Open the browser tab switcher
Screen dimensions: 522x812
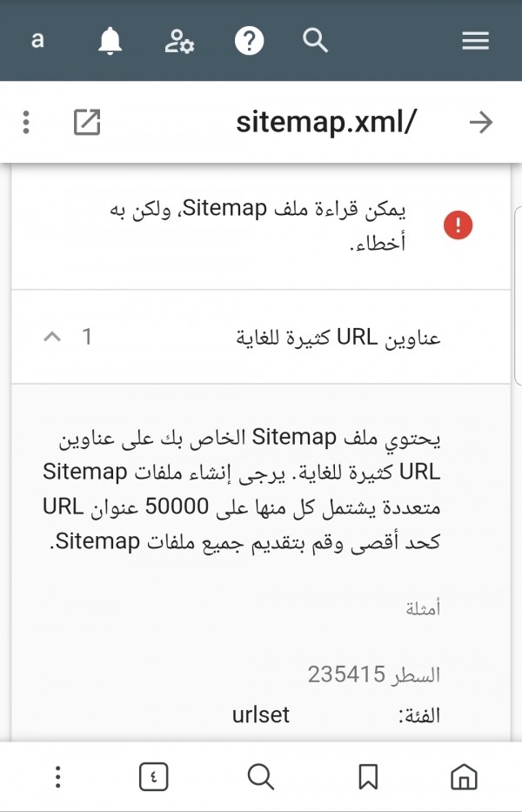[x=153, y=776]
